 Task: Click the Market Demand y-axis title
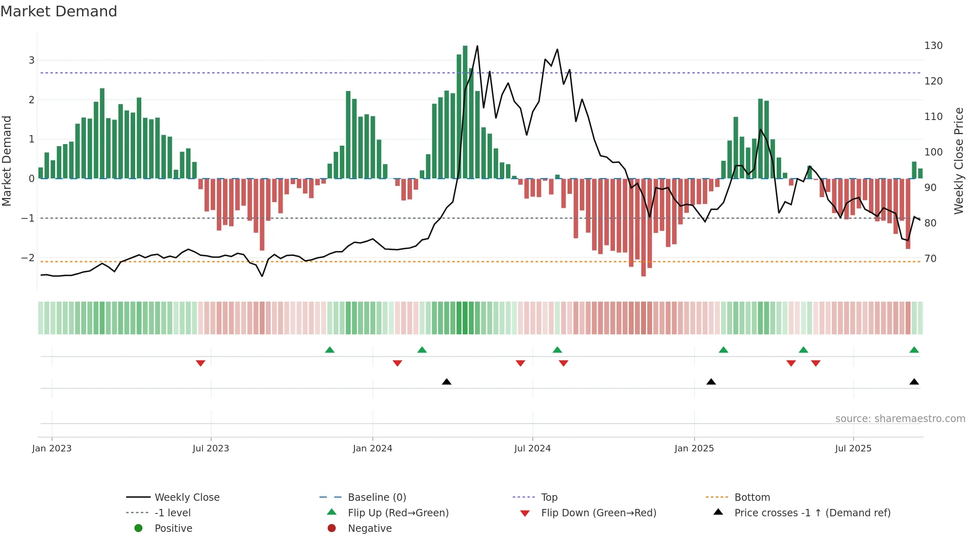point(7,161)
